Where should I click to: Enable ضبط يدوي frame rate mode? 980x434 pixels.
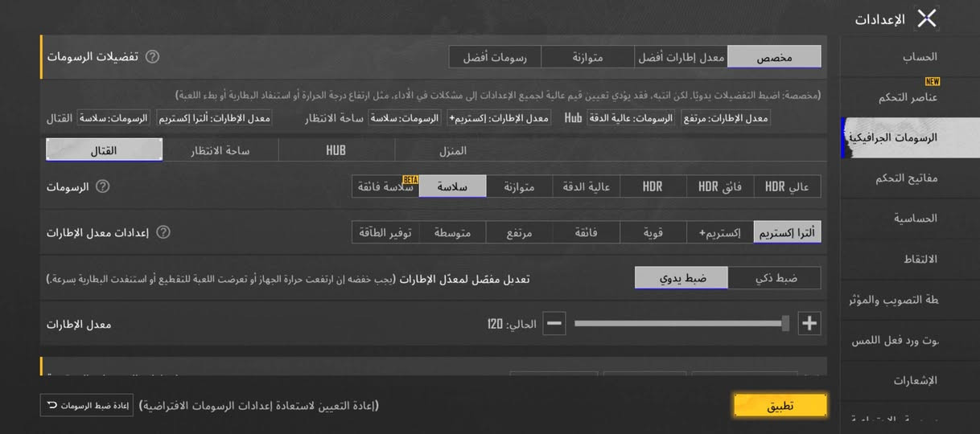tap(682, 278)
